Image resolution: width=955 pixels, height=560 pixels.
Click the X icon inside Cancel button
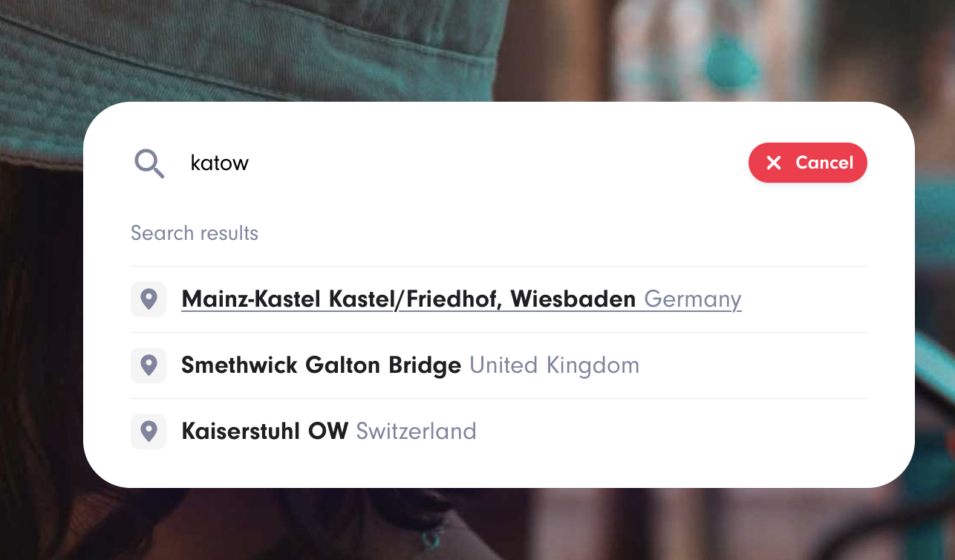(774, 163)
